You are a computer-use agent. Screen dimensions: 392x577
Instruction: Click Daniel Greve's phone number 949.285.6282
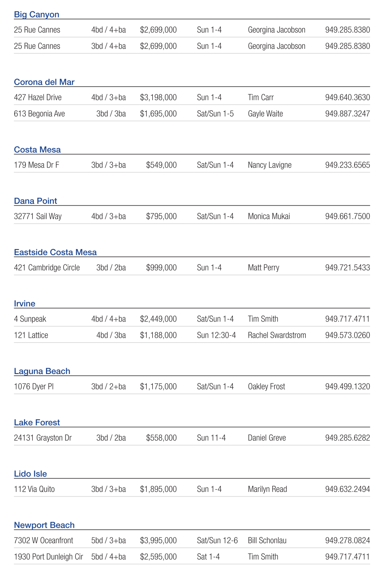[347, 438]
